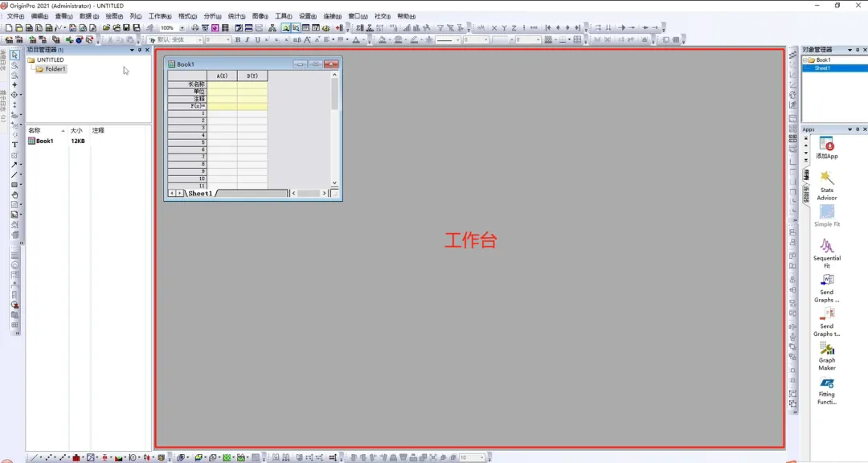Click the Underline formatting button
The image size is (868, 463).
pyautogui.click(x=256, y=39)
